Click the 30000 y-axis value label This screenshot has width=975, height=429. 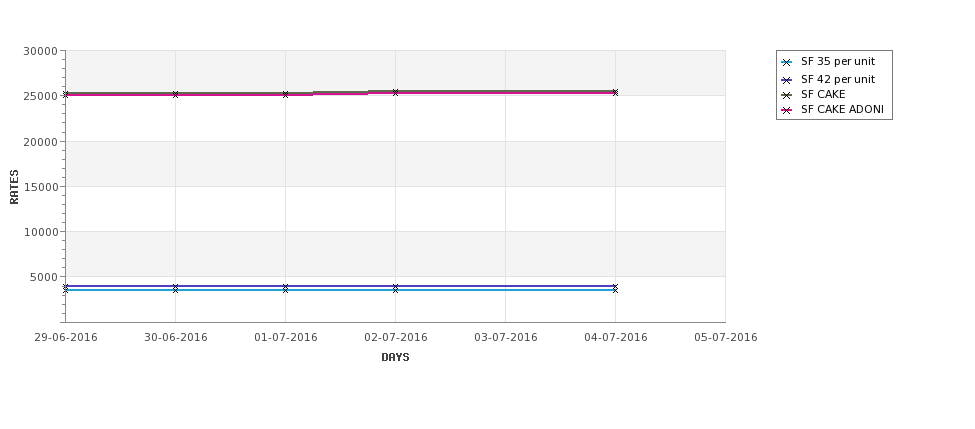click(x=40, y=52)
